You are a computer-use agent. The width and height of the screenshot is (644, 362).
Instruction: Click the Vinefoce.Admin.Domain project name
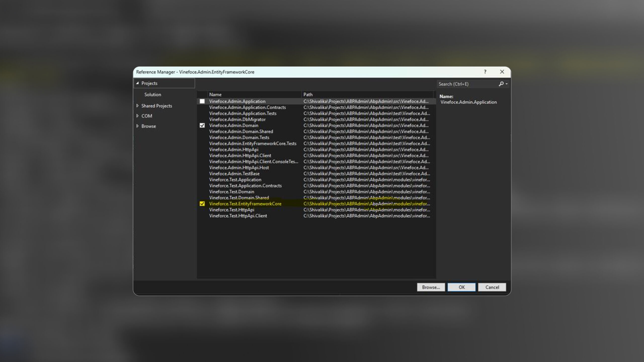tap(234, 125)
